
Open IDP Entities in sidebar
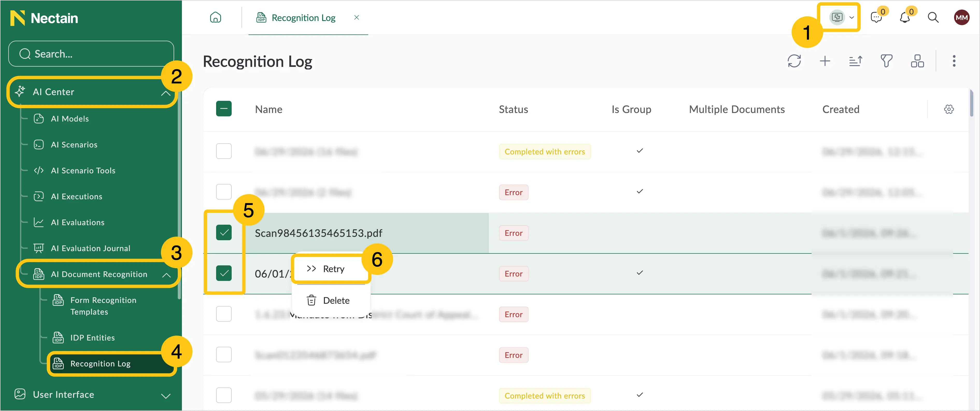click(x=93, y=338)
